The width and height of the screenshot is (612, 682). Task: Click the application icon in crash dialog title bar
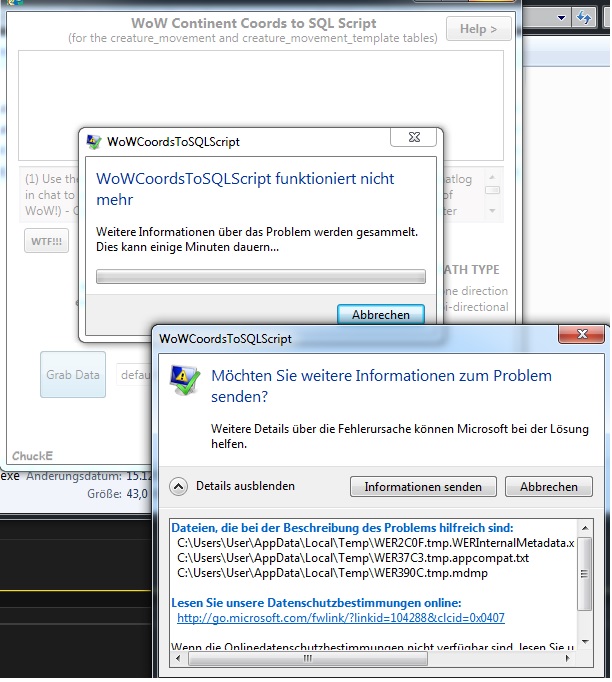click(94, 141)
